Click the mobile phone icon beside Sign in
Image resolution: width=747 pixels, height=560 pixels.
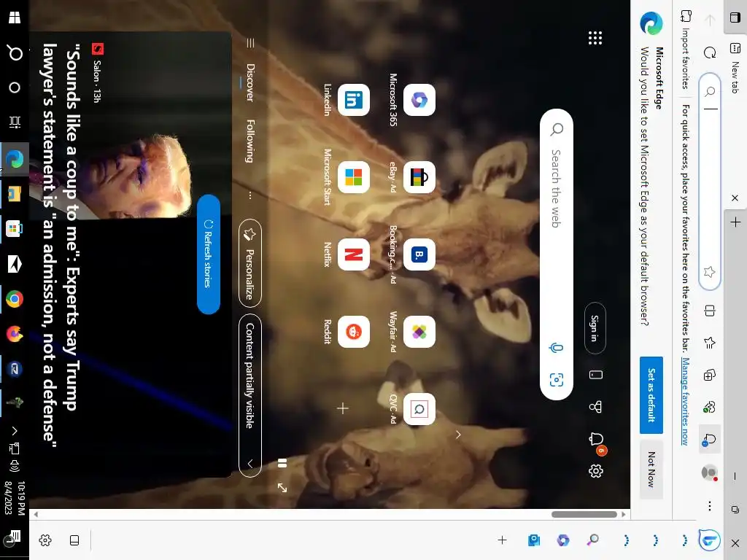click(x=595, y=375)
